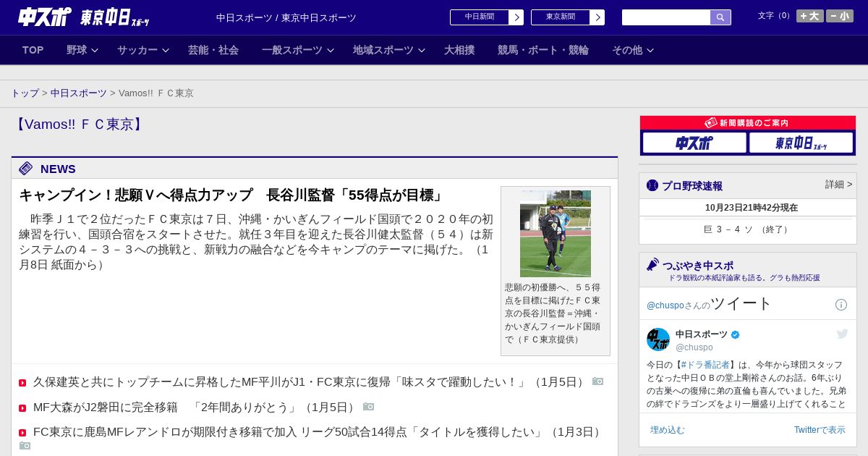The width and height of the screenshot is (868, 456).
Task: Expand the その他 navigation menu
Action: tap(633, 50)
